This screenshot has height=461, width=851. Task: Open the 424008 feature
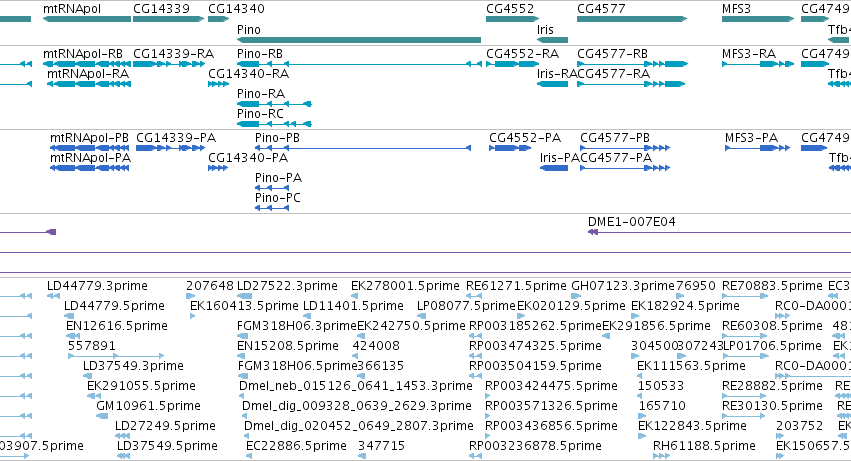pos(376,346)
